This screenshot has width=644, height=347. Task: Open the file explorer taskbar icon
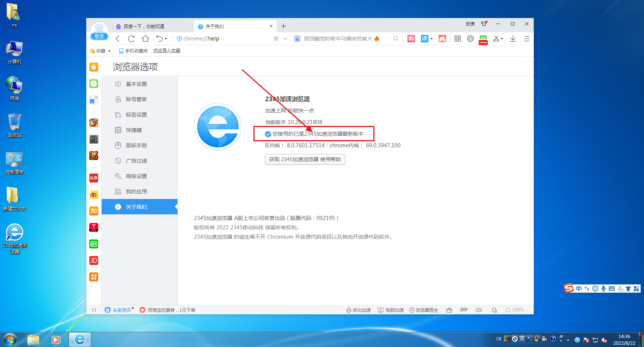point(33,340)
